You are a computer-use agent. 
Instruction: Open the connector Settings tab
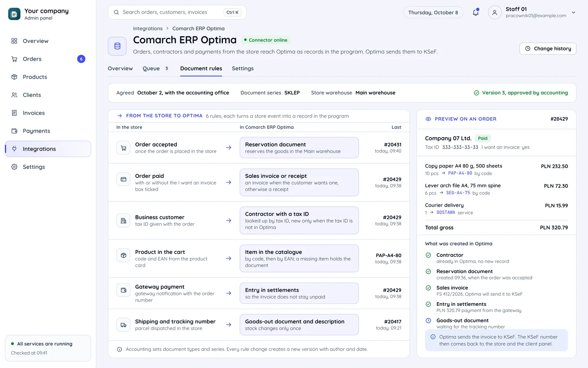[243, 68]
